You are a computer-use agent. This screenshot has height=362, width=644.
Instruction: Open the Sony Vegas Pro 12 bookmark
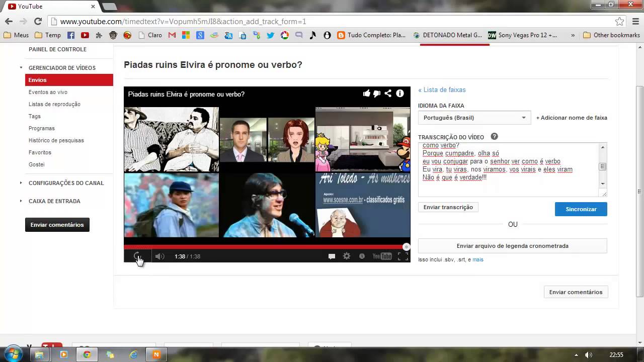coord(522,35)
